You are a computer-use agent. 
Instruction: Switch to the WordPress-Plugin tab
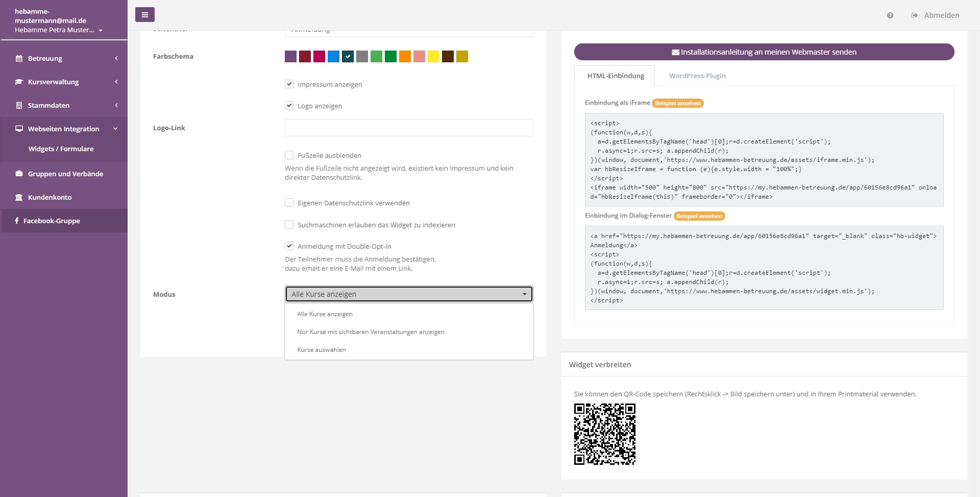click(x=697, y=76)
